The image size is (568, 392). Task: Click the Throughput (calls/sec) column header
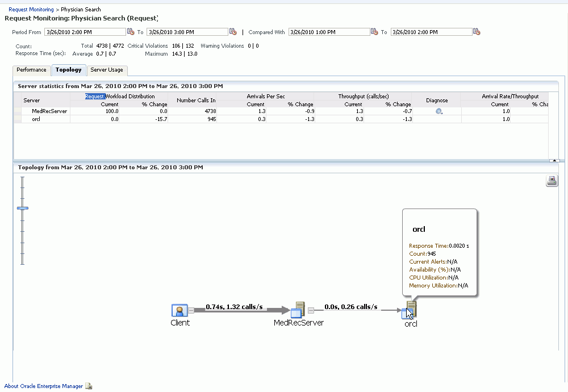364,97
